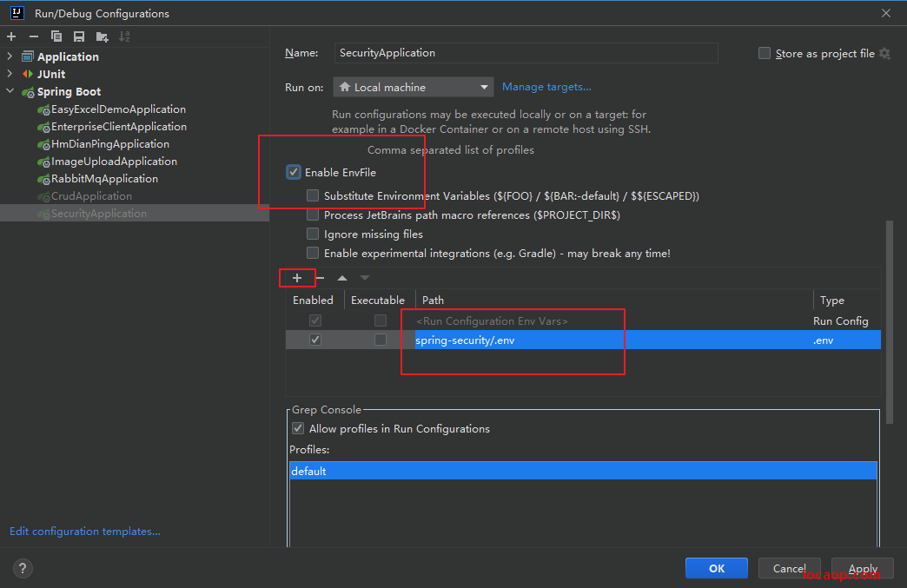Check the Ignore missing files option
The height and width of the screenshot is (588, 907).
(x=313, y=234)
